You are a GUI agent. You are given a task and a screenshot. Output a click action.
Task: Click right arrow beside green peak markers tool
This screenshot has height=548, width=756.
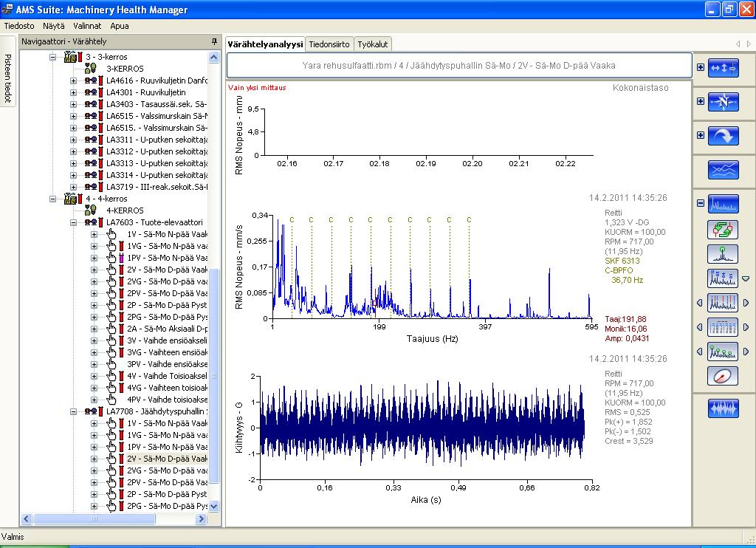[746, 352]
